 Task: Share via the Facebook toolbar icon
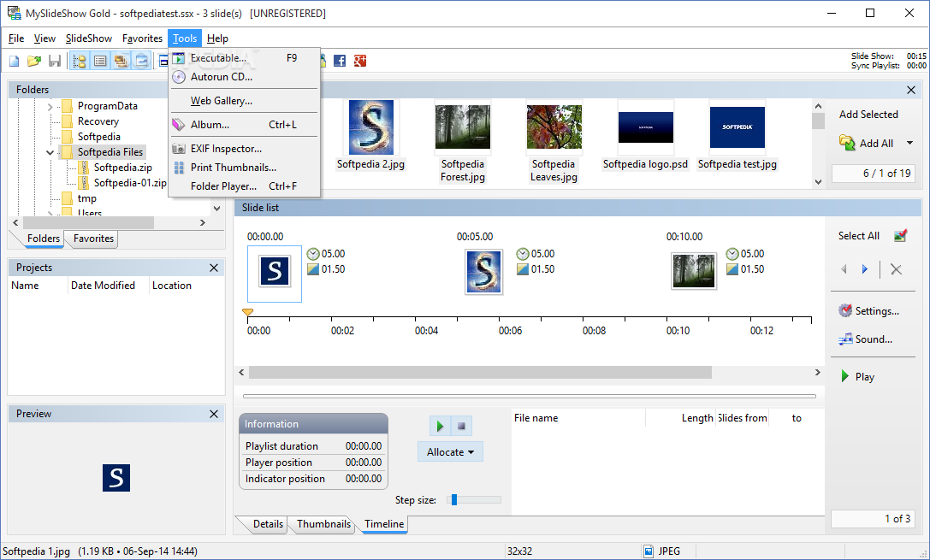[x=340, y=61]
